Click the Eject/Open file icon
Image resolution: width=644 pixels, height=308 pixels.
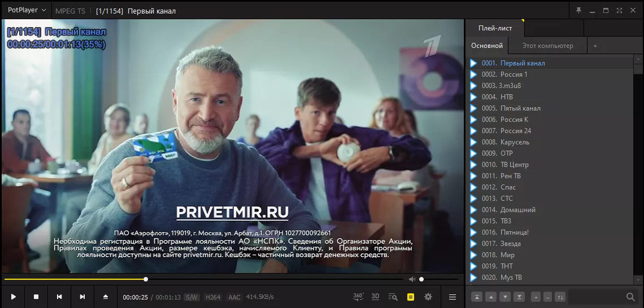106,297
